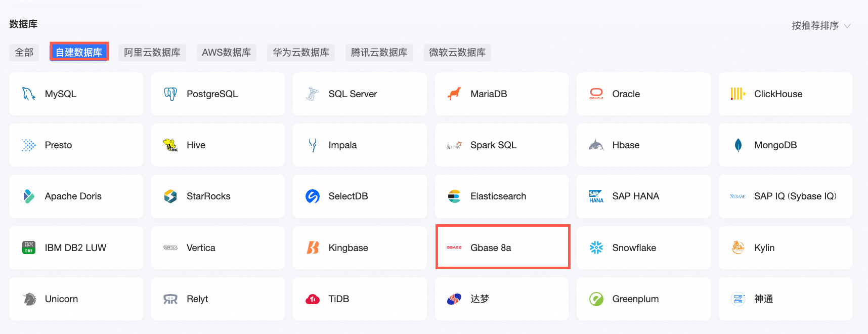
Task: Click the IBM DB2 LUW text
Action: click(76, 248)
